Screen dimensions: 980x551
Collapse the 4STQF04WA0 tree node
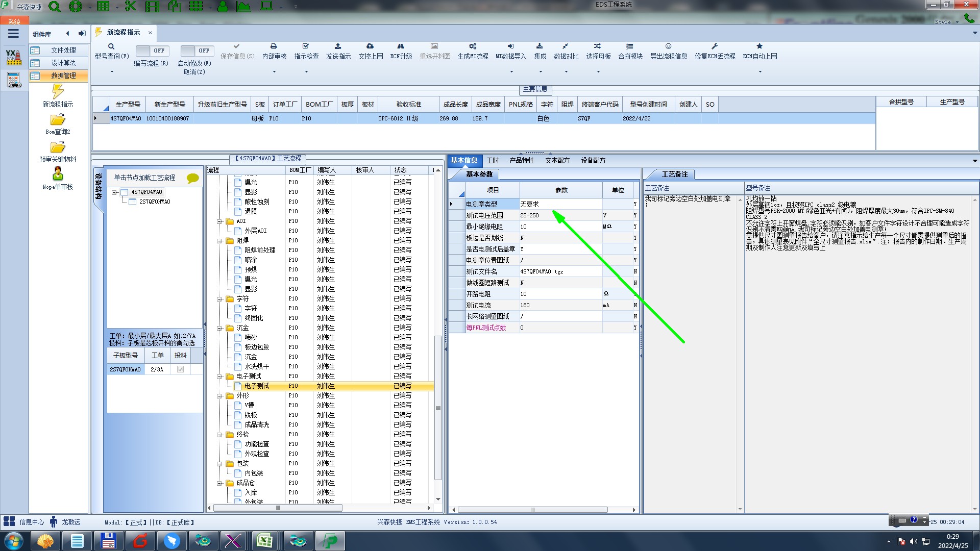[x=115, y=192]
